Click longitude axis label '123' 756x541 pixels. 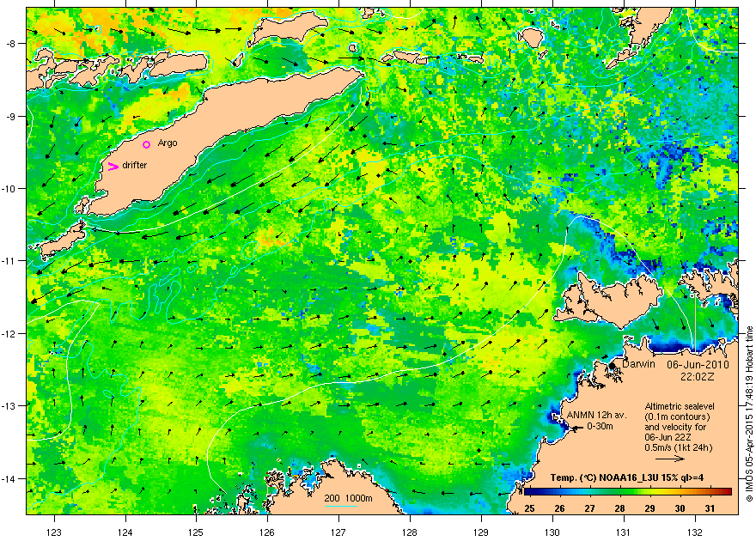(x=54, y=532)
